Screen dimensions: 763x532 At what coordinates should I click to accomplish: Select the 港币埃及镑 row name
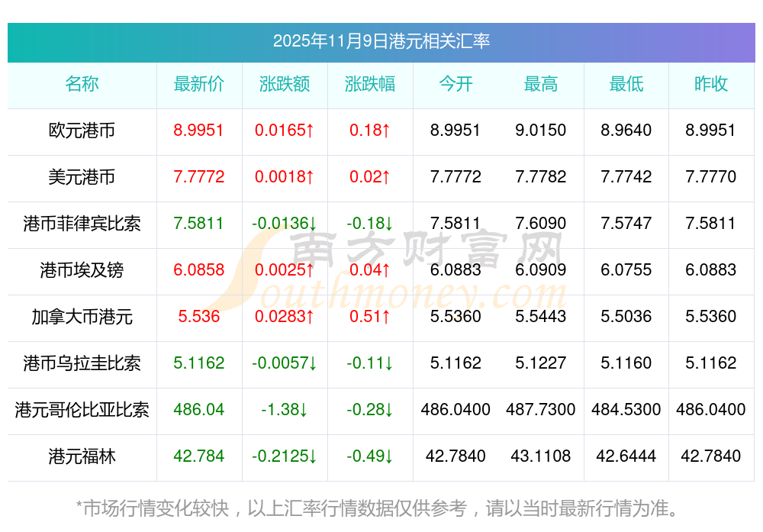click(82, 269)
